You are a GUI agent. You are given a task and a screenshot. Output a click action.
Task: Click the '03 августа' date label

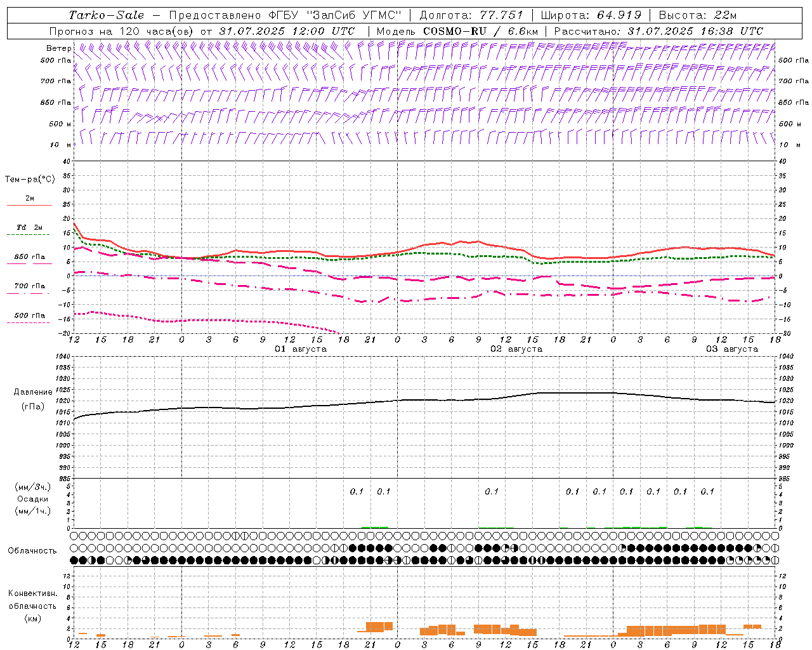[x=732, y=349]
